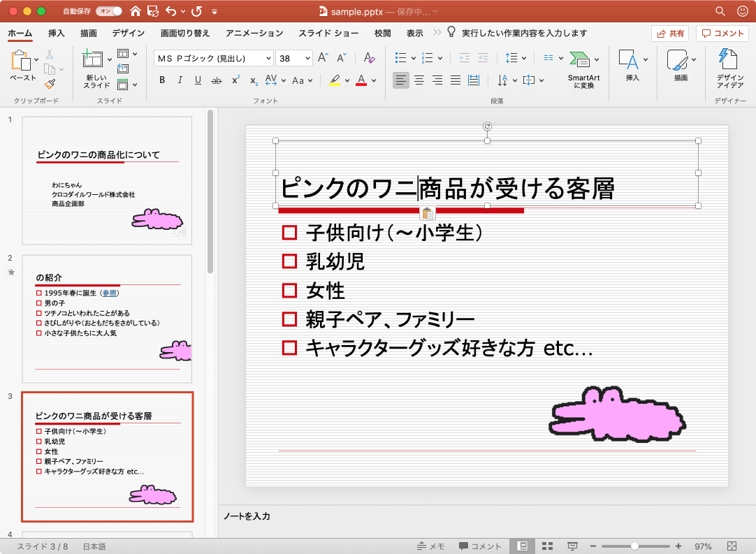Click the fit slide to window icon
The width and height of the screenshot is (756, 554).
[x=732, y=546]
